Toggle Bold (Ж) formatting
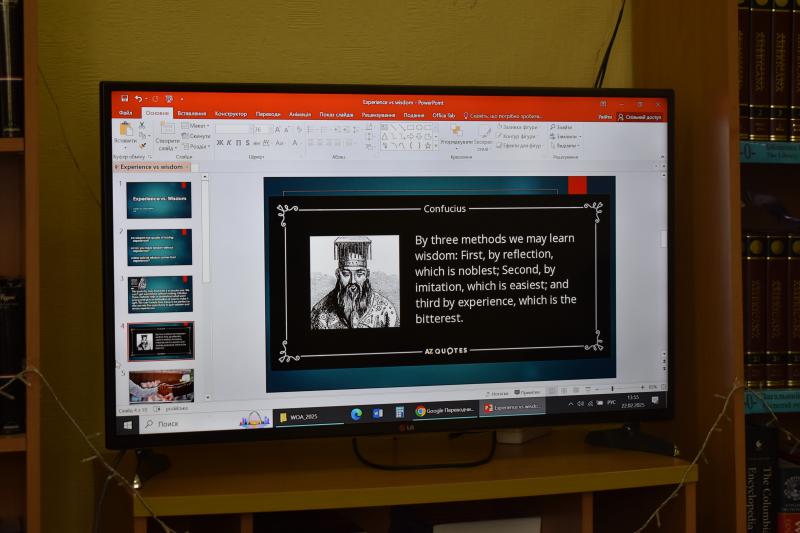The height and width of the screenshot is (533, 800). (220, 143)
